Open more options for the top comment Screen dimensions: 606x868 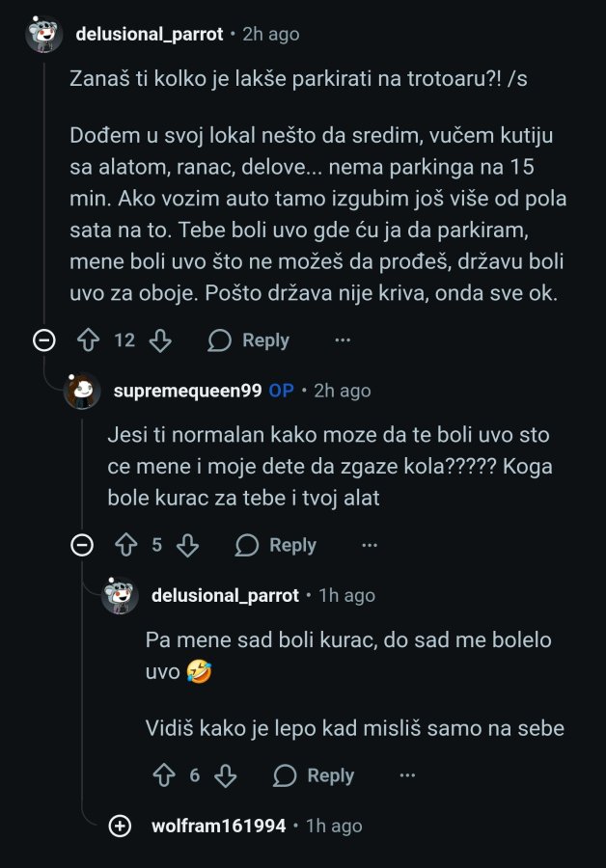click(x=343, y=340)
